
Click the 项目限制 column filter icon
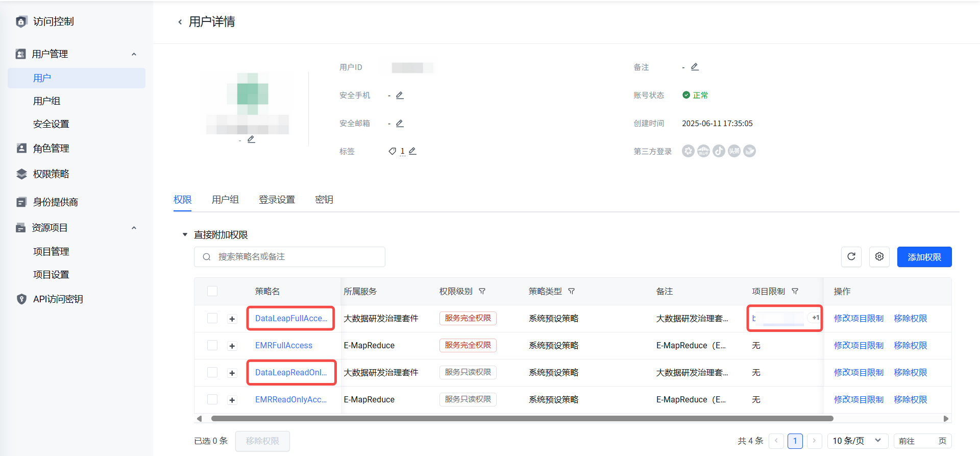pyautogui.click(x=795, y=292)
